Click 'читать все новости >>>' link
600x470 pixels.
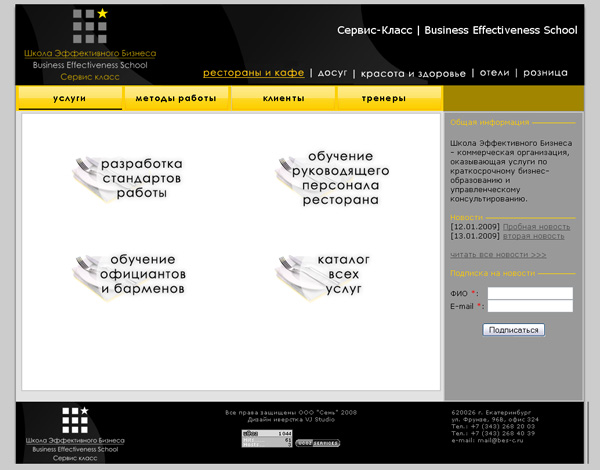[498, 255]
